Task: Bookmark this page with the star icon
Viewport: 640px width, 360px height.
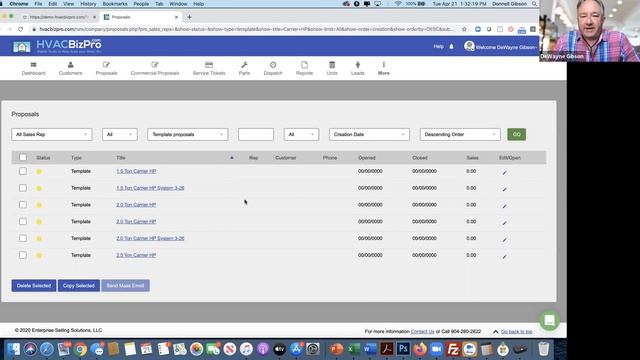Action: [x=464, y=29]
